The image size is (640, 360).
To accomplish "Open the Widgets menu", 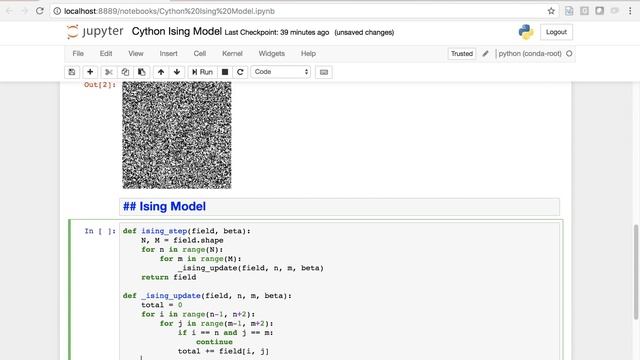I will (271, 53).
